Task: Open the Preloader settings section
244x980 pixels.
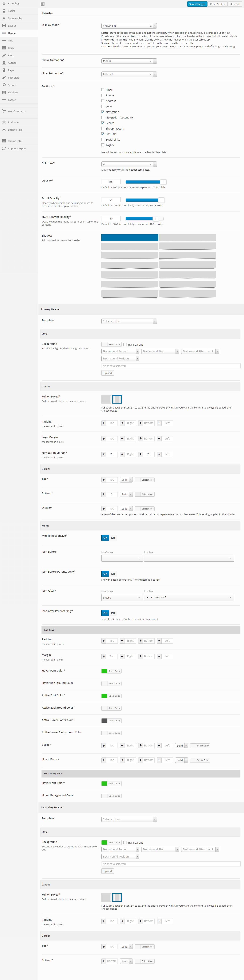Action: point(19,122)
